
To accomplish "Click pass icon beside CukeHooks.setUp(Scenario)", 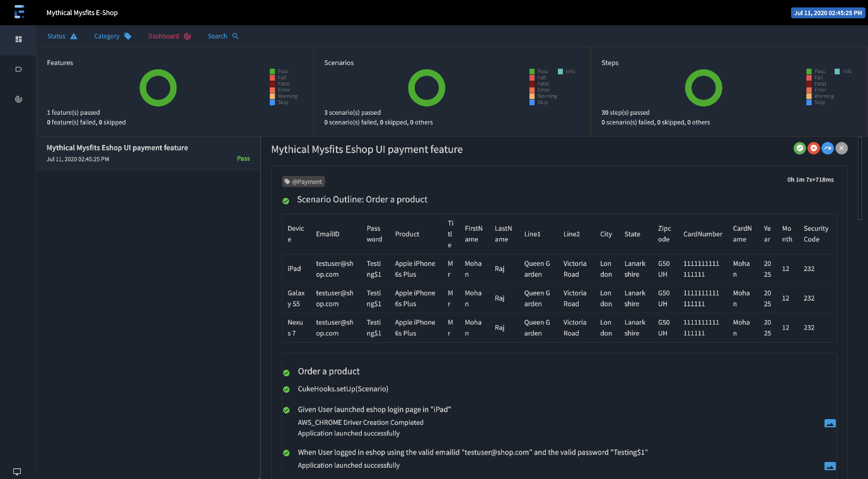I will [x=286, y=390].
